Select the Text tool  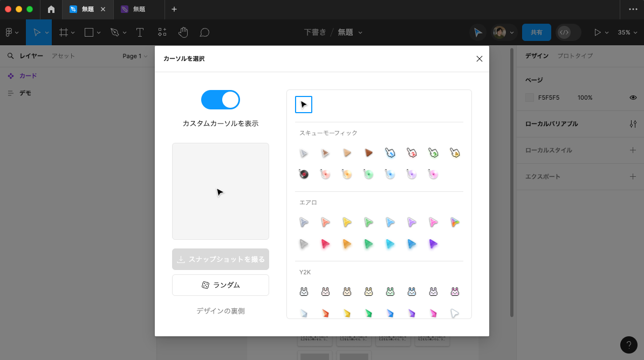(140, 32)
